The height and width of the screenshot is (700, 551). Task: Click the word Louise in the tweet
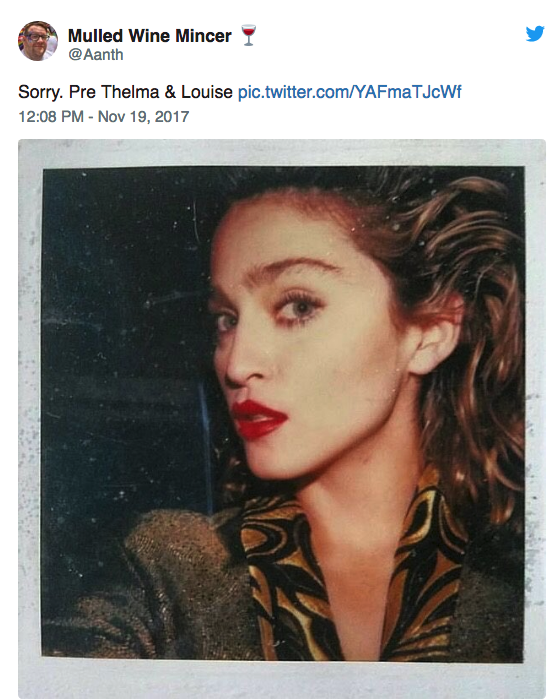(206, 92)
